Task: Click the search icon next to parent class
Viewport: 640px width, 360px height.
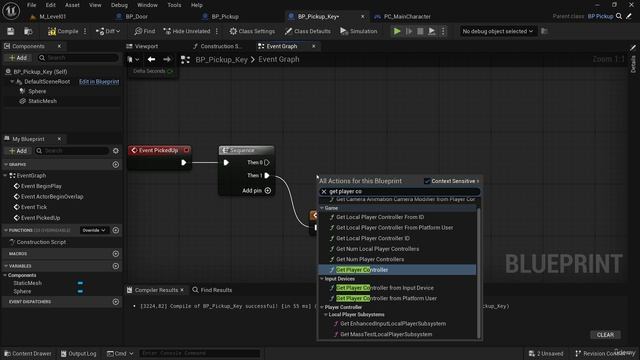Action: (619, 16)
